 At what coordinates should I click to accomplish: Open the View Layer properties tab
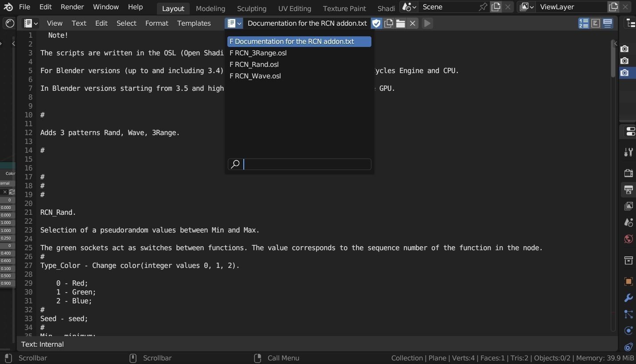coord(628,206)
